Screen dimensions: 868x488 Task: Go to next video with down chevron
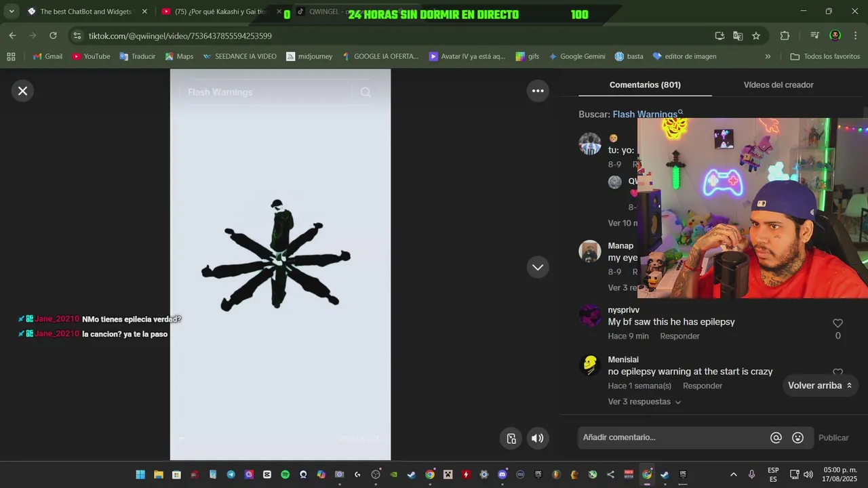[538, 267]
